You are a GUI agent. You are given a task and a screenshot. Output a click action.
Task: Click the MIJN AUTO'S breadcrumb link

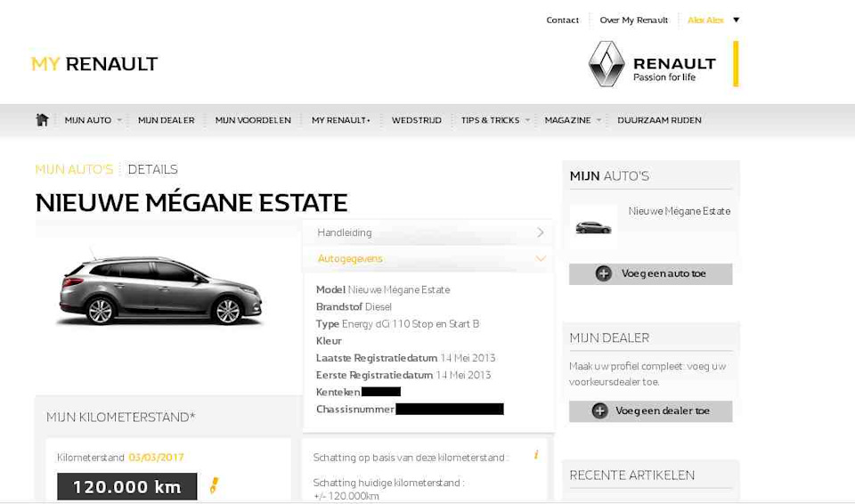coord(74,170)
